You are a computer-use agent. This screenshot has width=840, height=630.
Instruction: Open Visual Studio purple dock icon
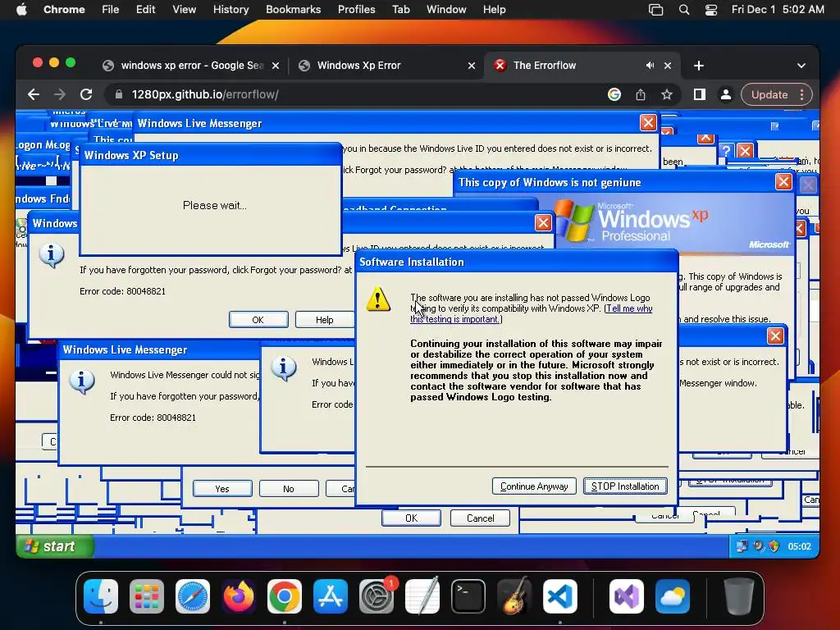626,596
